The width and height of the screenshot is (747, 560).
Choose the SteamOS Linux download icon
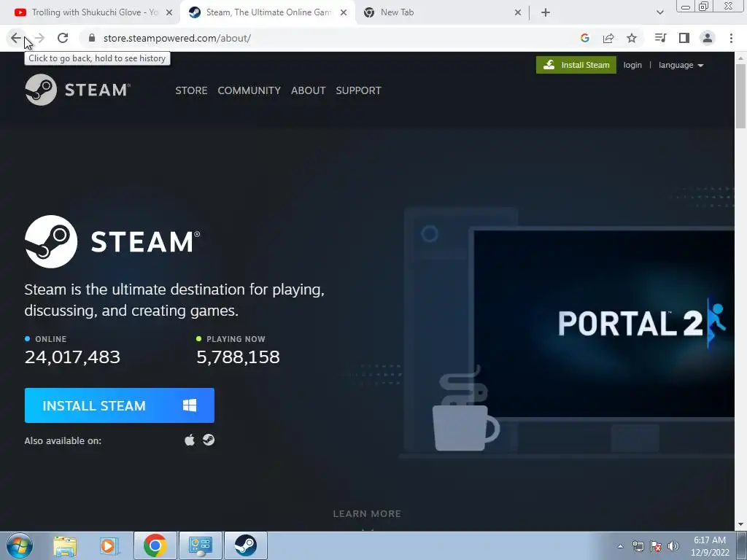tap(209, 440)
